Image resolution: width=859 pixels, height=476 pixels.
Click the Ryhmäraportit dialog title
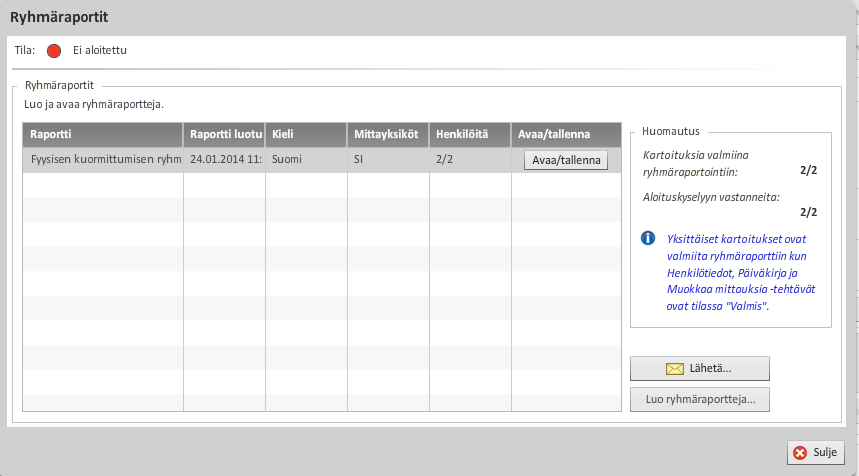(x=59, y=17)
